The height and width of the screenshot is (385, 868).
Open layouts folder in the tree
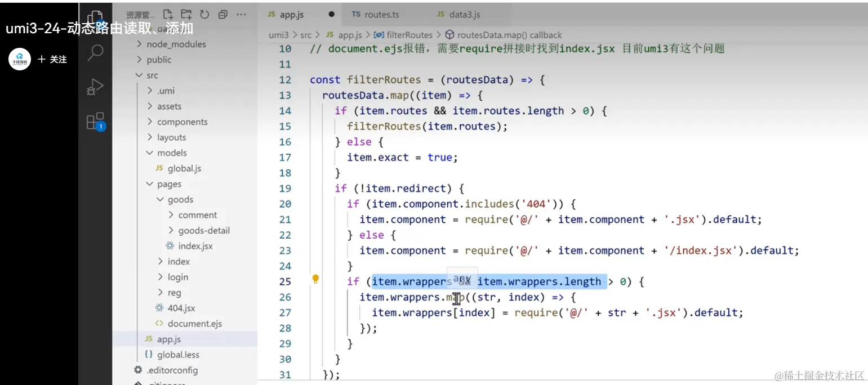click(x=171, y=137)
